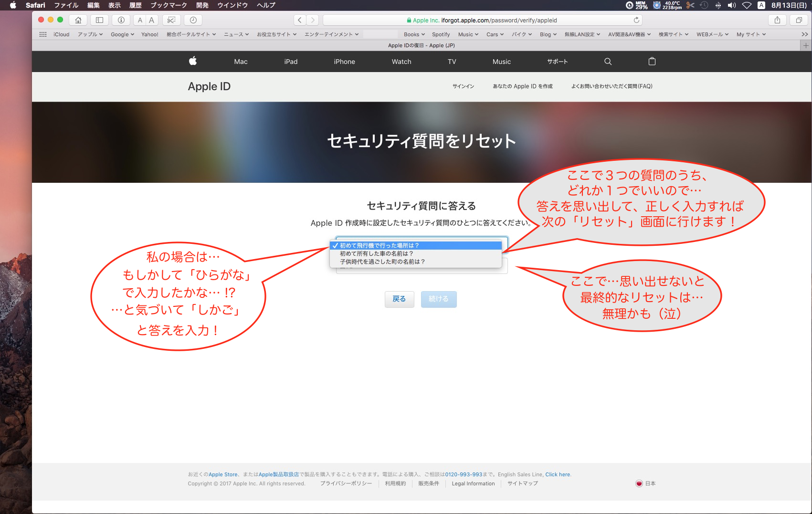The image size is (812, 514).
Task: Click the Apple ID page heading link
Action: point(209,86)
